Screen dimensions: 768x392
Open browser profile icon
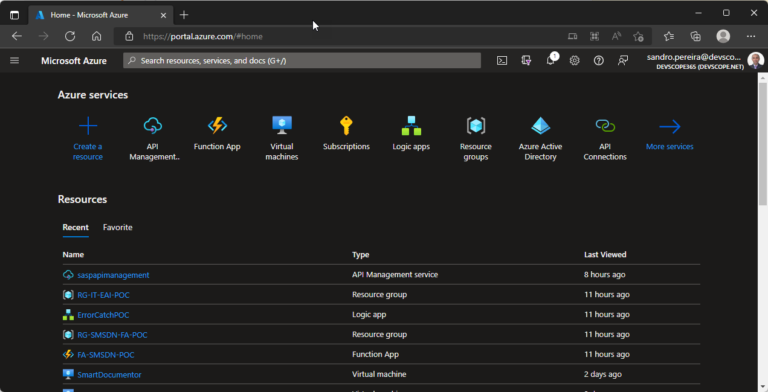point(723,36)
